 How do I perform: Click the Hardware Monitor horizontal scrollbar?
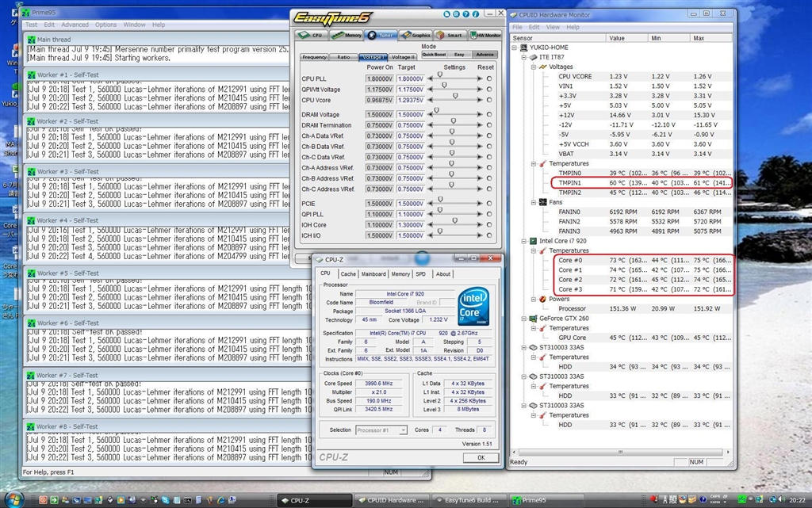click(620, 453)
